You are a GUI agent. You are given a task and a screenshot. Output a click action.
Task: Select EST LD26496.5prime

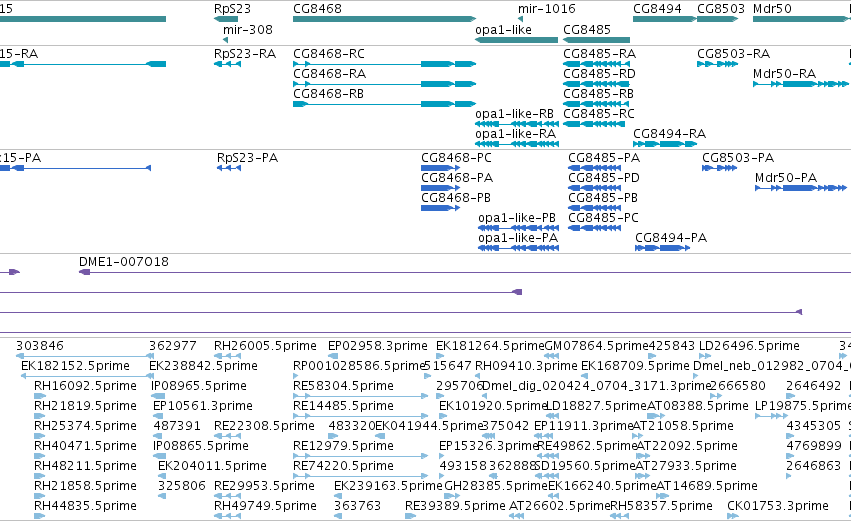(x=749, y=346)
